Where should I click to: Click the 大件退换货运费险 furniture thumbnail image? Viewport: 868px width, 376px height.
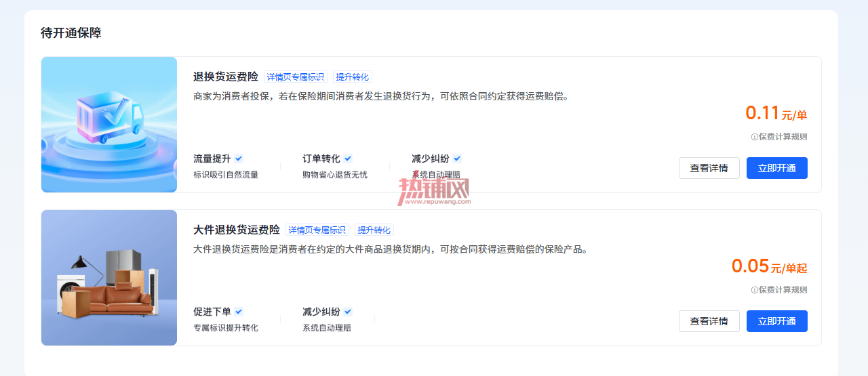(x=109, y=278)
